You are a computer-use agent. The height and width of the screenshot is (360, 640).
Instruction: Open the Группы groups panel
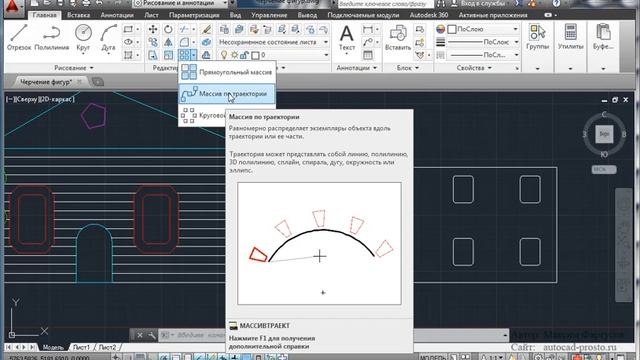point(537,38)
